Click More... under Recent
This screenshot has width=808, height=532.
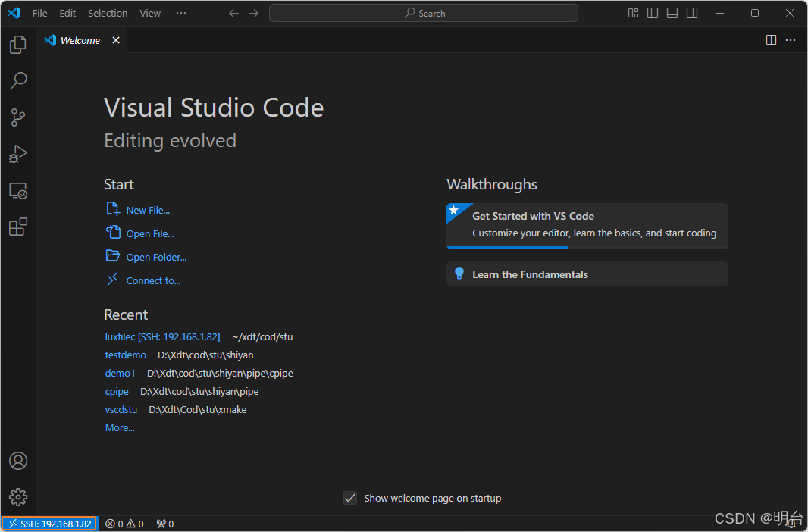[x=120, y=428]
